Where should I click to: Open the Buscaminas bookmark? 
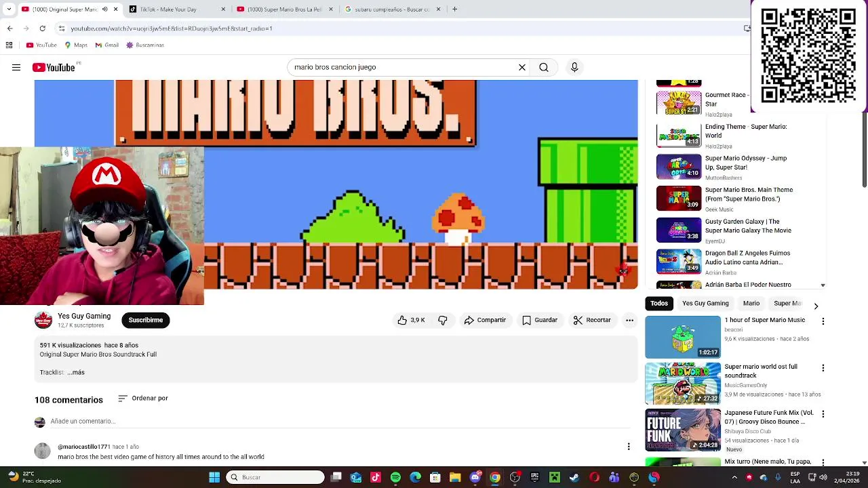145,45
